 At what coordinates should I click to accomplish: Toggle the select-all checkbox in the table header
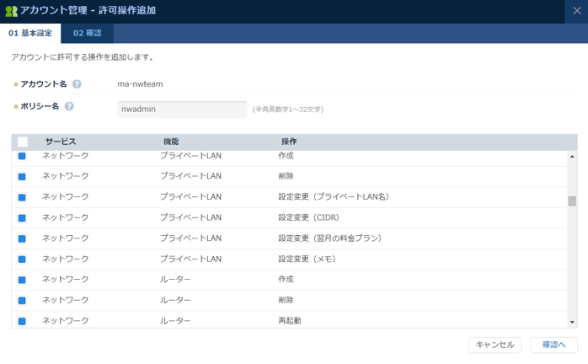(x=23, y=142)
